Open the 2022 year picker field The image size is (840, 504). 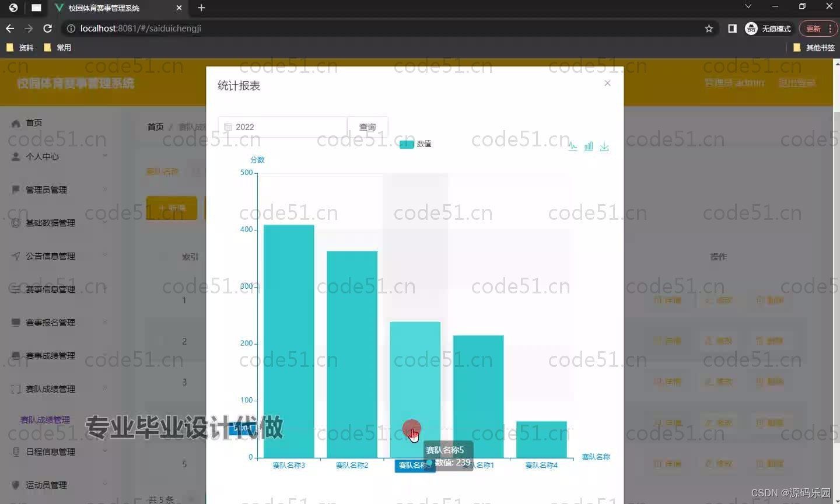click(282, 127)
